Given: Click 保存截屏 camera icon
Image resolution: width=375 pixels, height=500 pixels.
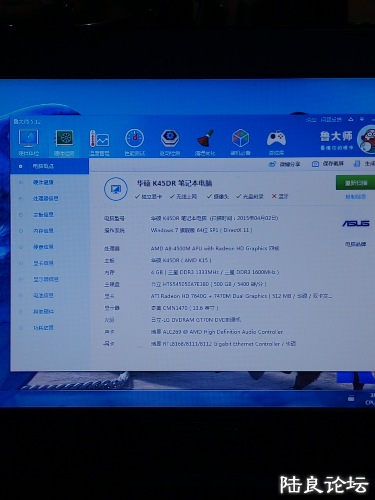Looking at the screenshot, I should click(315, 164).
